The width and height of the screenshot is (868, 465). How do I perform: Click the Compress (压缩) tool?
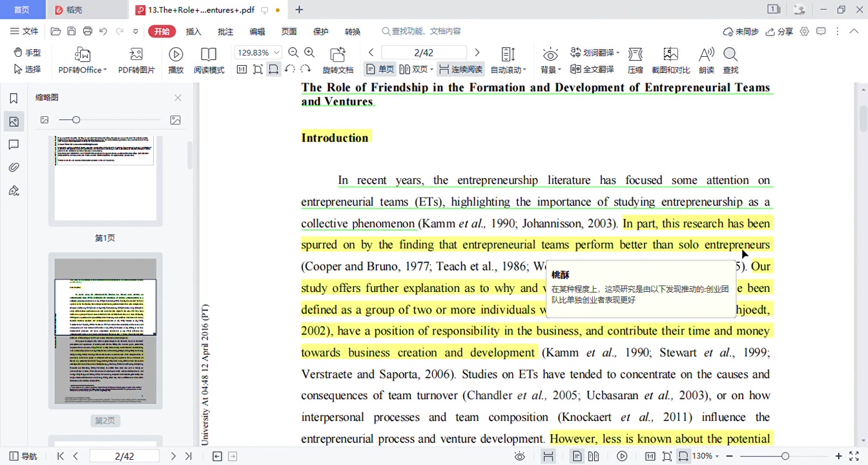point(635,61)
